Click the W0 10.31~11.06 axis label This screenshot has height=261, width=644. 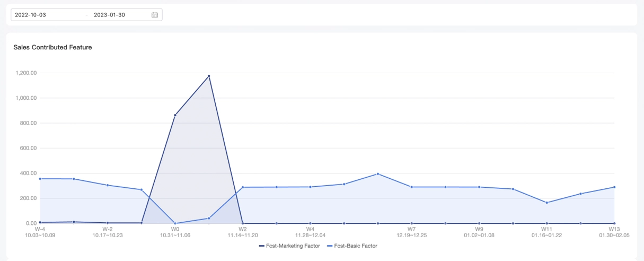(175, 232)
